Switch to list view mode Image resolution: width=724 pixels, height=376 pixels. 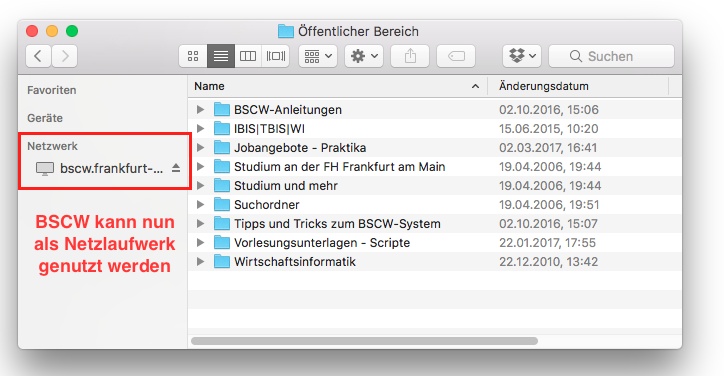(221, 56)
